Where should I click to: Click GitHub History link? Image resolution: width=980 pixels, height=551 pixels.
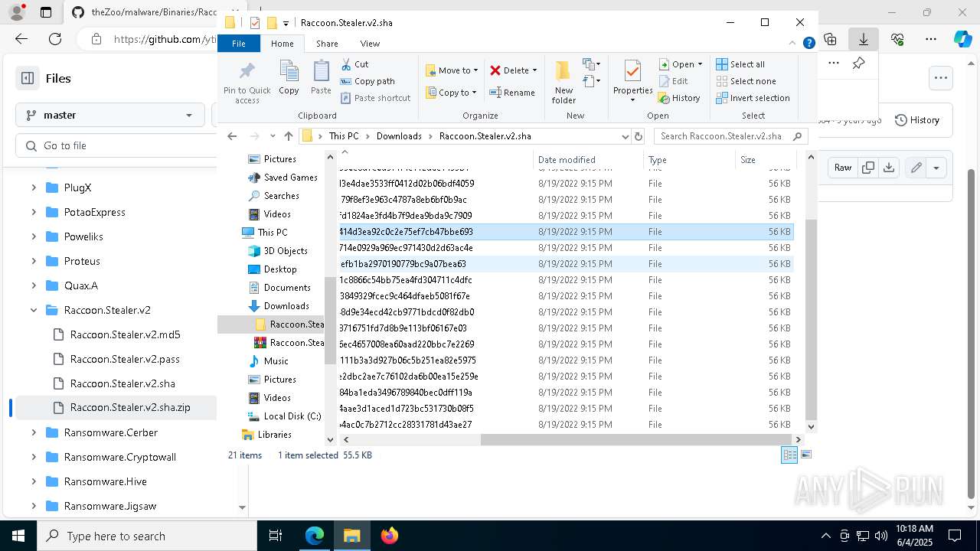[x=917, y=120]
